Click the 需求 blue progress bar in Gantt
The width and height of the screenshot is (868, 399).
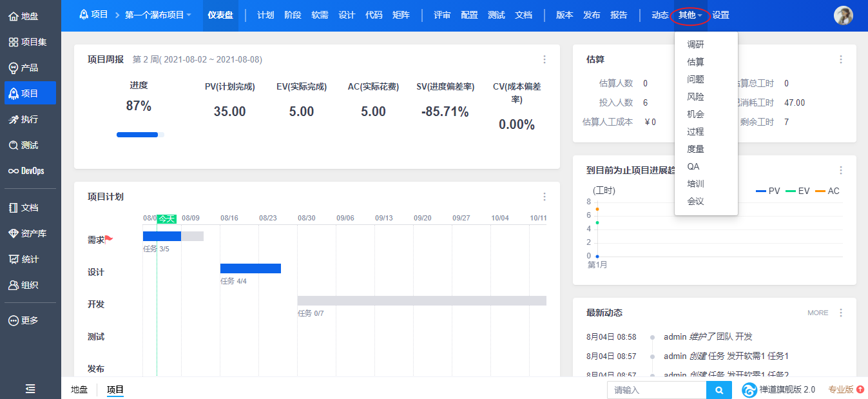162,236
